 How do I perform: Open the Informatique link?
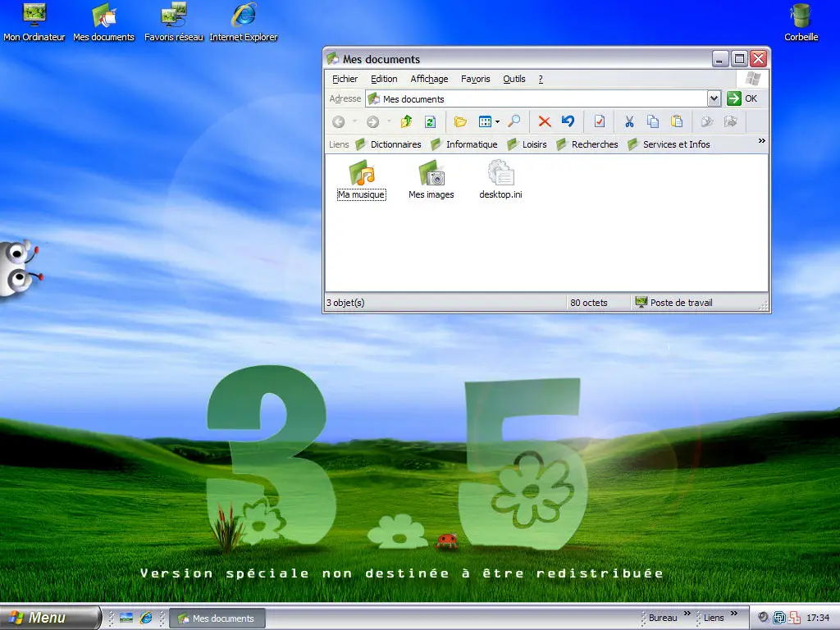(x=464, y=144)
